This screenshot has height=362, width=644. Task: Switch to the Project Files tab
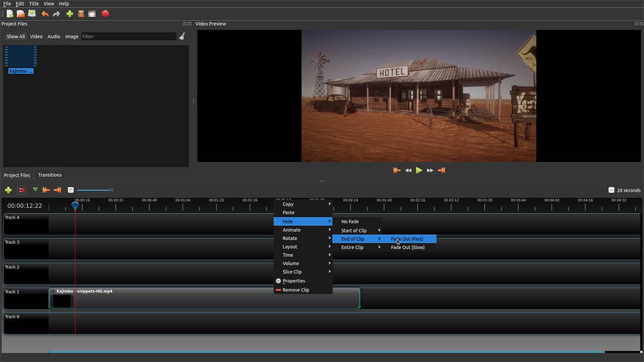[x=17, y=175]
